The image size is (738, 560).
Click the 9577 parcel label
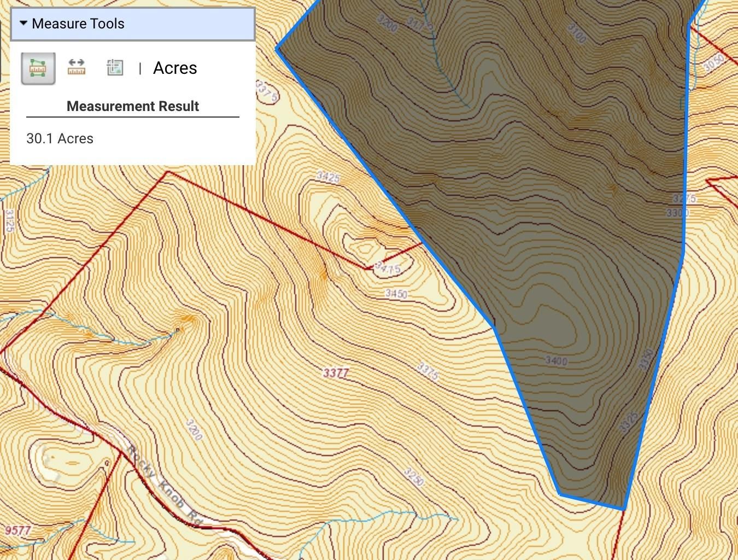pyautogui.click(x=18, y=530)
